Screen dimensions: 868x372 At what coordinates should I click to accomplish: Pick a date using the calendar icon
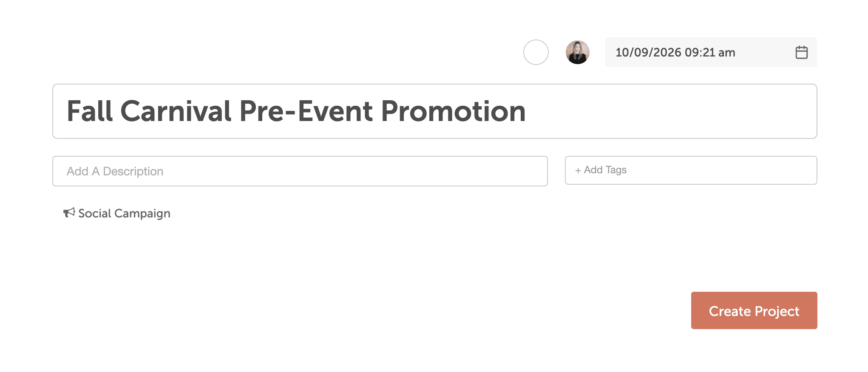(801, 52)
